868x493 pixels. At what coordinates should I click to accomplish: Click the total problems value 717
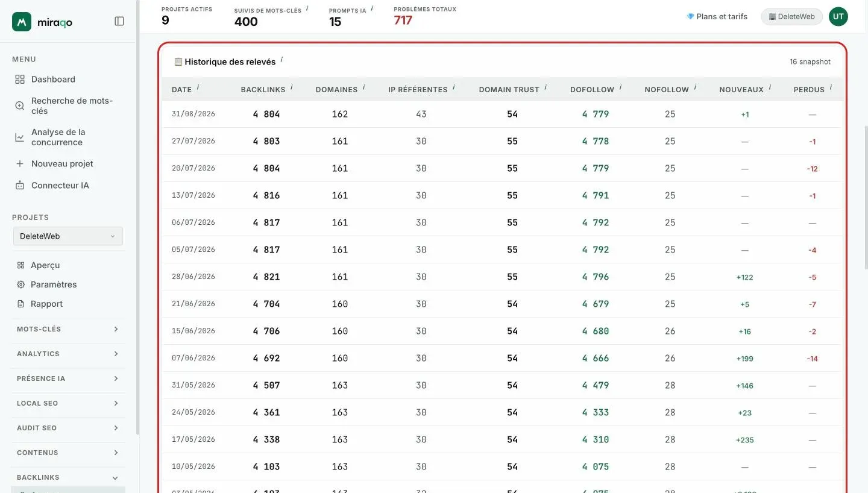403,20
